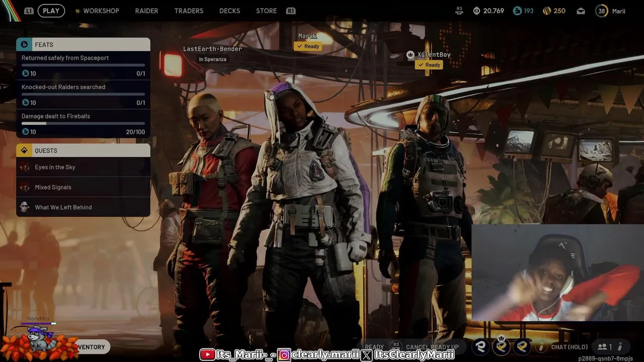Click the third gold squad member emblem
644x362 pixels.
(522, 346)
